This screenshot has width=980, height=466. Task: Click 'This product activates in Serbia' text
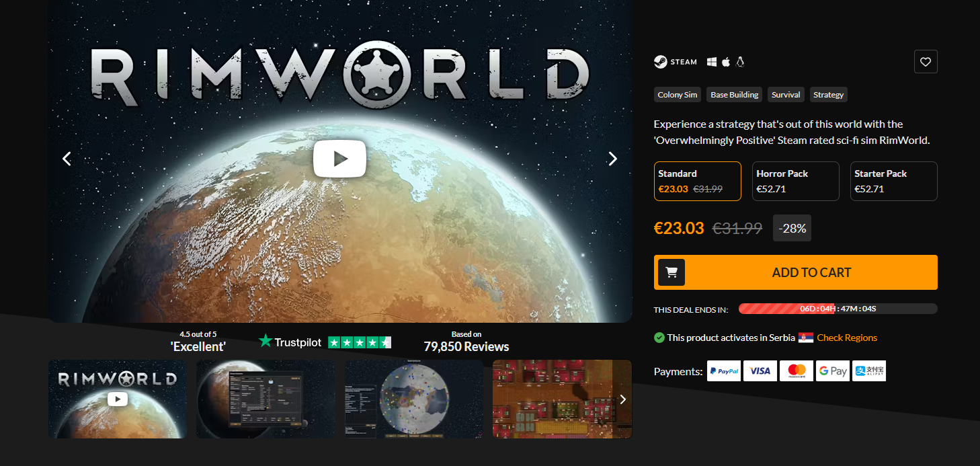[x=731, y=338]
